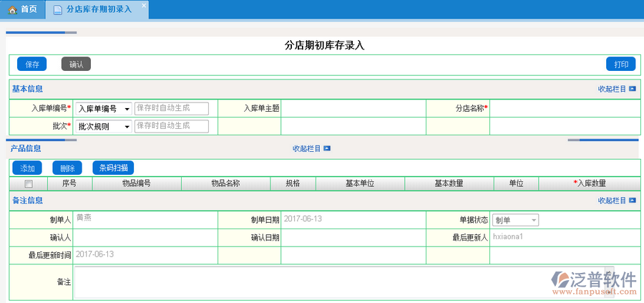Toggle the select-all checkbox in product table
644x303 pixels.
[29, 183]
